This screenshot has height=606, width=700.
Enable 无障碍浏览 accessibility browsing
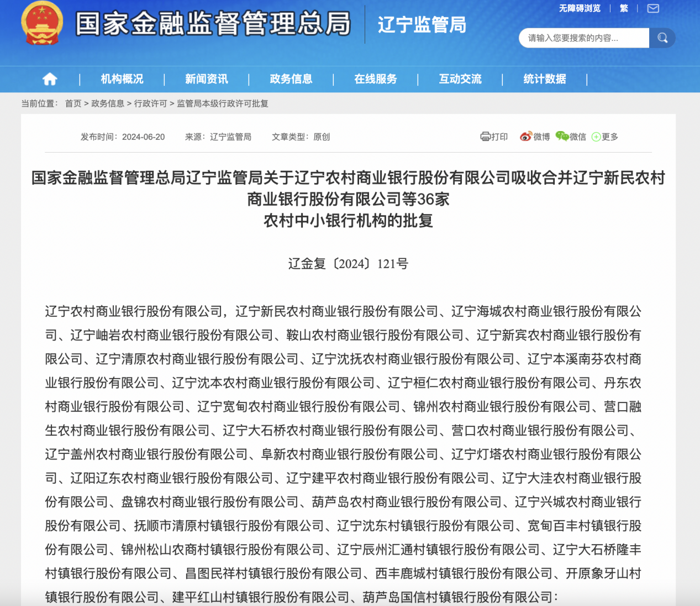[x=580, y=8]
